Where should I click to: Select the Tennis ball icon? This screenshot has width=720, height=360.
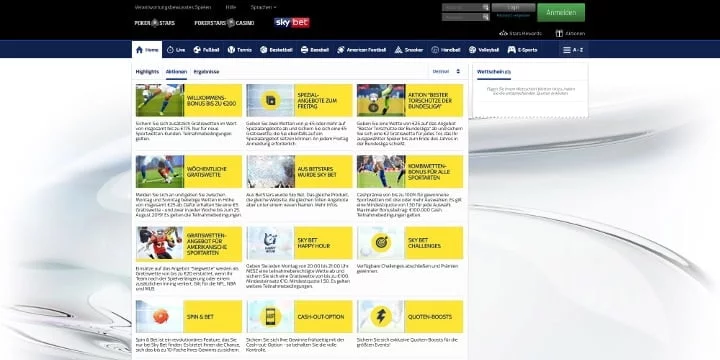(x=231, y=50)
